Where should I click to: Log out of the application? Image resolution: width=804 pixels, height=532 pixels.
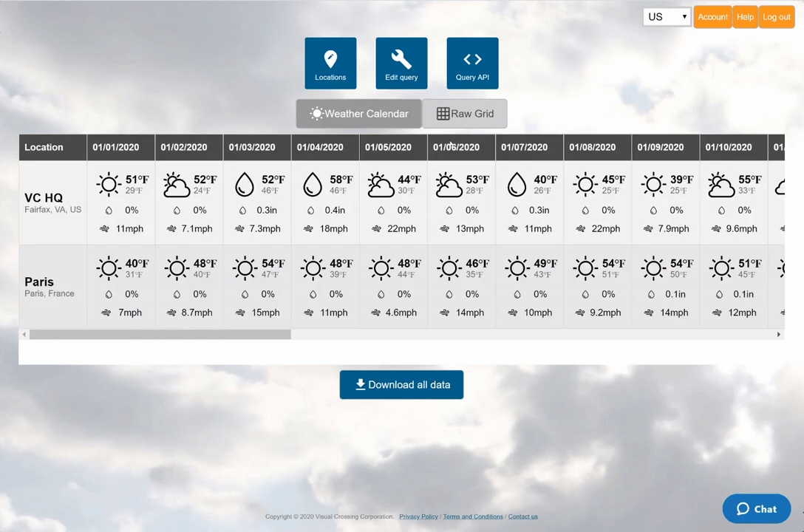[777, 16]
